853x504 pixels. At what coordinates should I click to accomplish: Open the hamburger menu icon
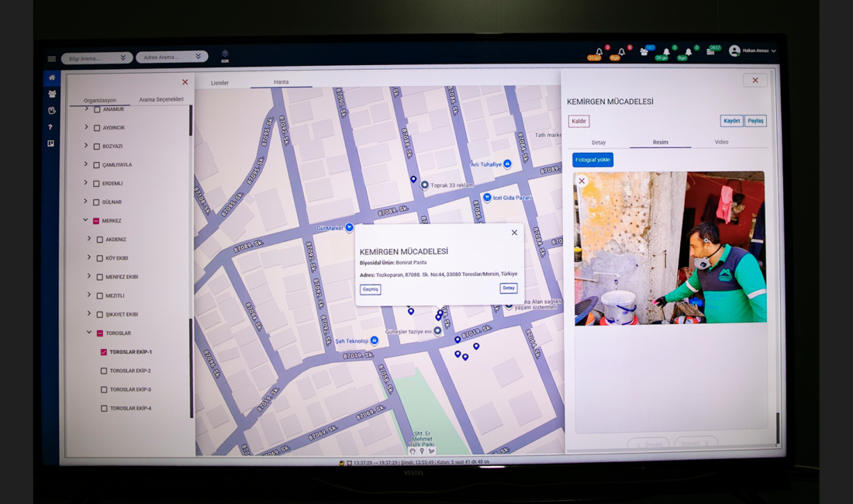tap(52, 59)
